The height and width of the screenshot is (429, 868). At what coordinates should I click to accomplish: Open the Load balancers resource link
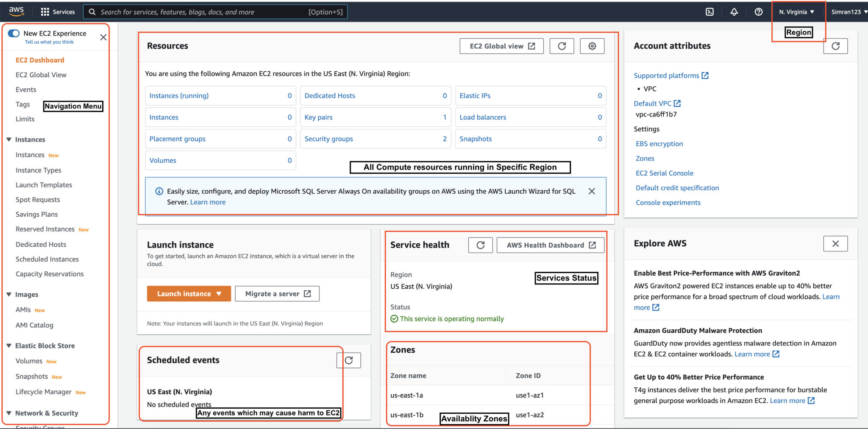coord(483,117)
